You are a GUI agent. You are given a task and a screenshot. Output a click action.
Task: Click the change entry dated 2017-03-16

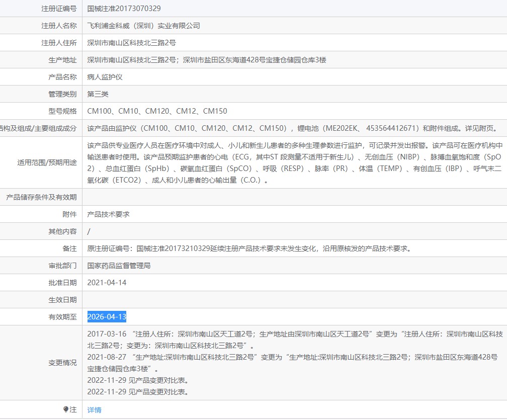(x=295, y=340)
